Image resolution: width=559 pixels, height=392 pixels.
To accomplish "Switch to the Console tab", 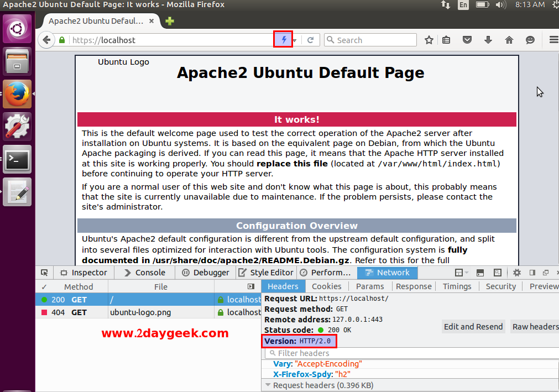I will point(145,273).
